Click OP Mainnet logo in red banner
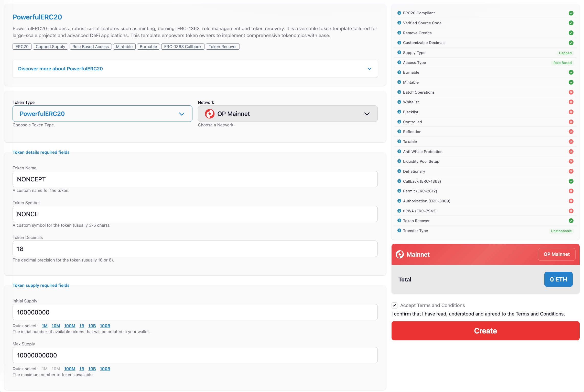This screenshot has width=584, height=392. point(400,254)
